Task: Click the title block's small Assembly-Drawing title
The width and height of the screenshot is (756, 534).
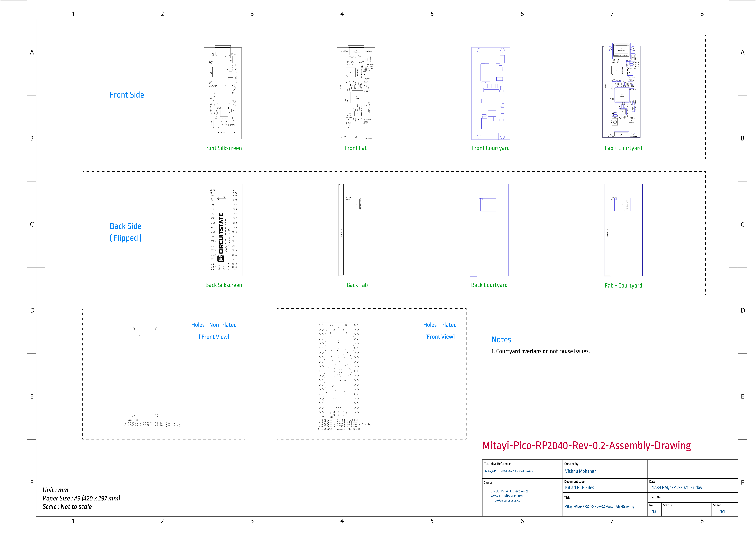Action: point(599,507)
